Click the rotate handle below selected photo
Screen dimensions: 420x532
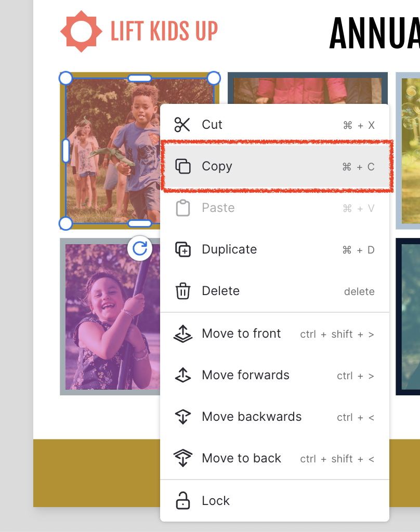coord(140,249)
